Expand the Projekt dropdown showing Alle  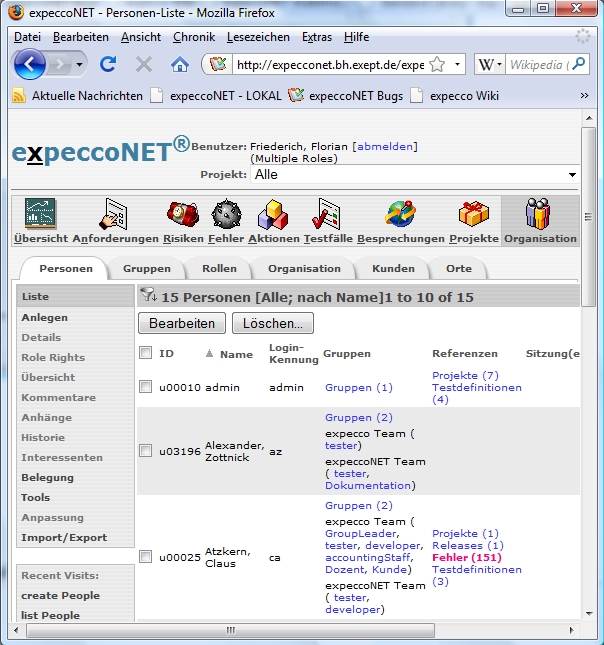tap(572, 175)
